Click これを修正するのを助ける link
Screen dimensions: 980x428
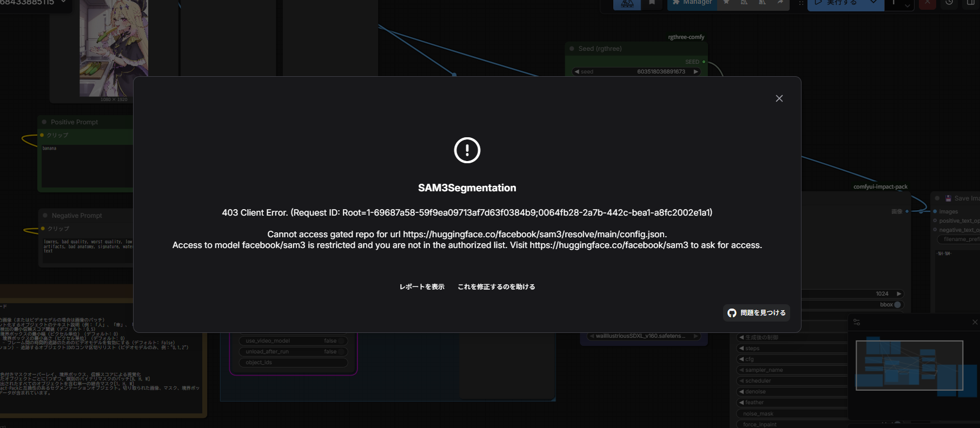pos(496,287)
